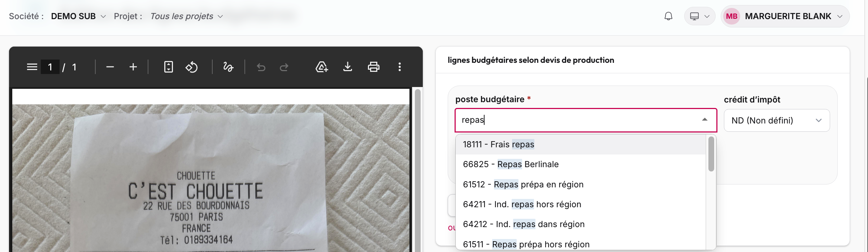Open Projet Tous les projets selector
Image resolution: width=868 pixels, height=252 pixels.
tap(187, 16)
